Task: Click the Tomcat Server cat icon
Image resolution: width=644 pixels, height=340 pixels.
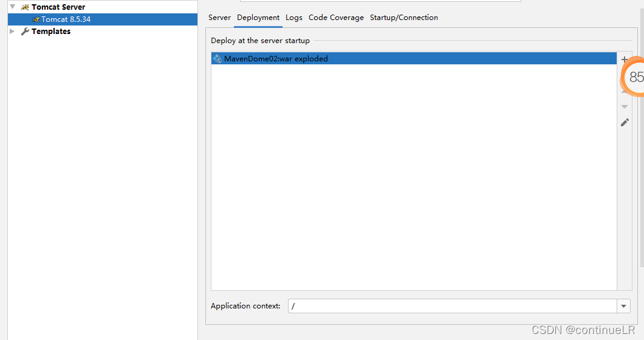Action: [x=25, y=7]
